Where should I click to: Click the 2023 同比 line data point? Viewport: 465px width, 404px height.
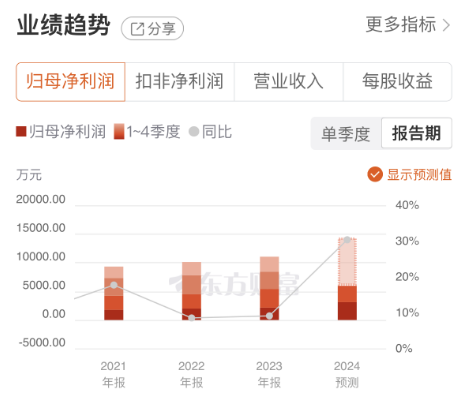pos(269,316)
